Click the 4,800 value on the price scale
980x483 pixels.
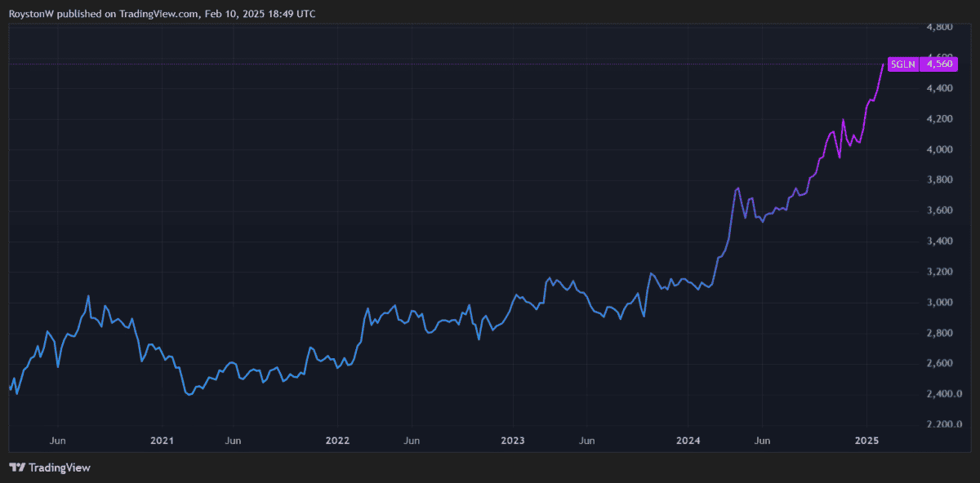(938, 26)
